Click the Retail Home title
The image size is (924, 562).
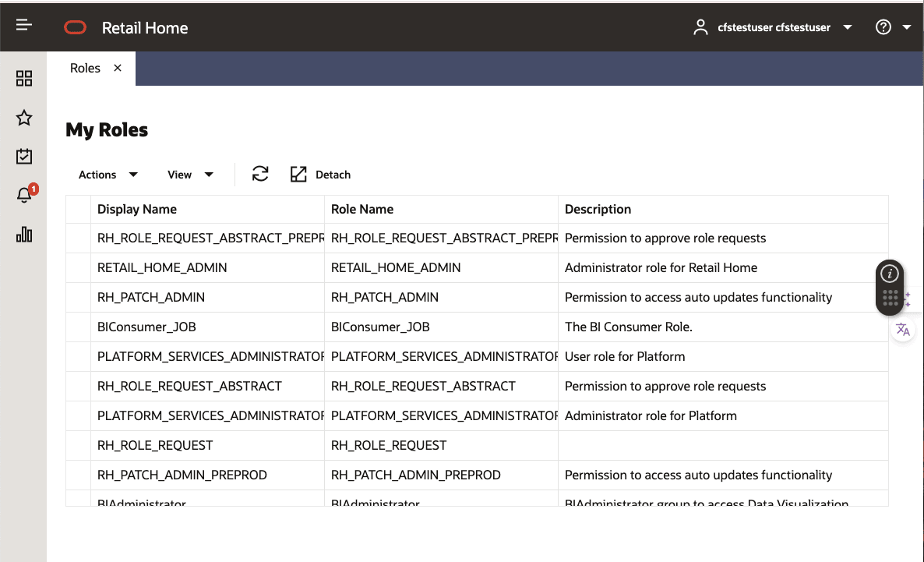coord(145,28)
